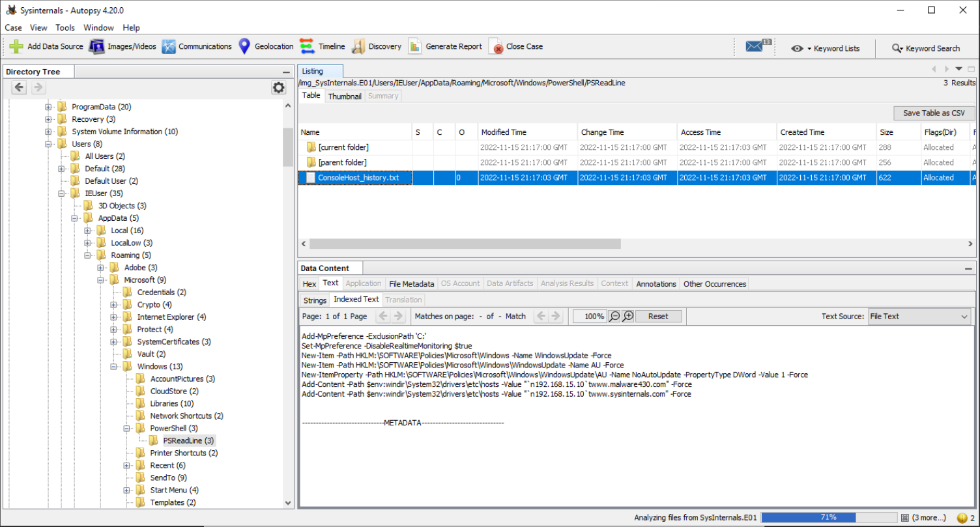This screenshot has width=980, height=527.
Task: Open the Other Occurrences tab
Action: point(715,283)
